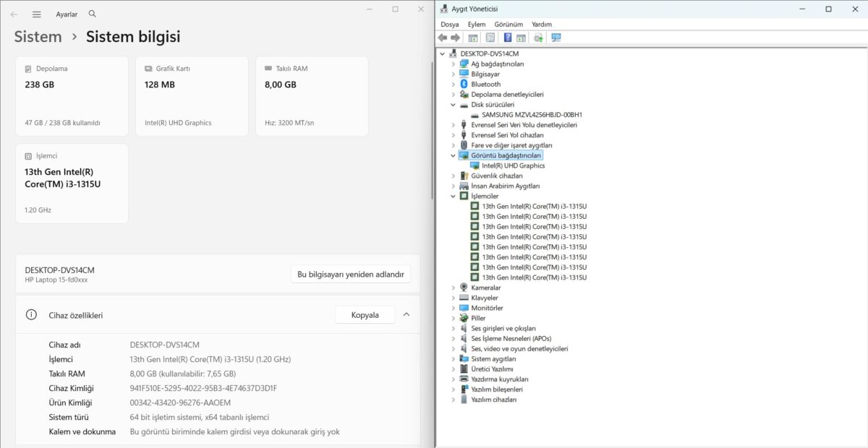Expand the Kameralar tree node

(454, 288)
